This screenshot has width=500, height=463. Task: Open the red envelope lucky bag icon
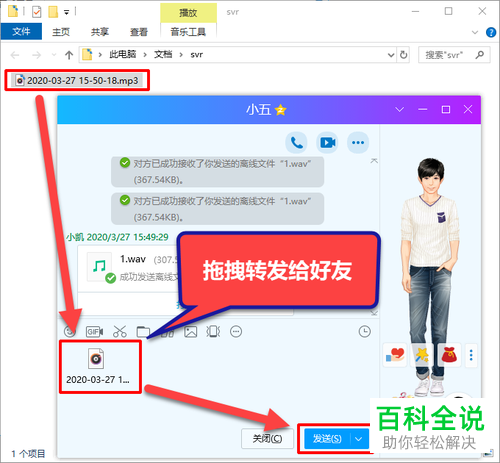tap(449, 355)
